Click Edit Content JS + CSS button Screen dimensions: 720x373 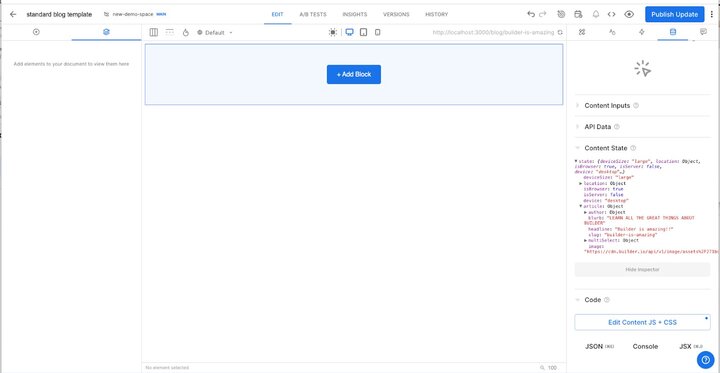(642, 322)
